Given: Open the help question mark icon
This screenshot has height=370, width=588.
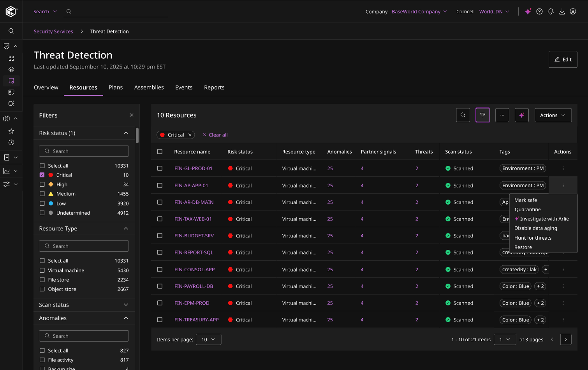Looking at the screenshot, I should pyautogui.click(x=539, y=12).
